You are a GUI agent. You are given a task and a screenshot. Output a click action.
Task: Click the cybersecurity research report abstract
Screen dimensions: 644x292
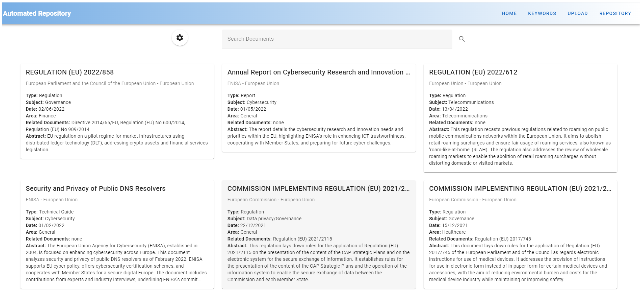click(316, 136)
